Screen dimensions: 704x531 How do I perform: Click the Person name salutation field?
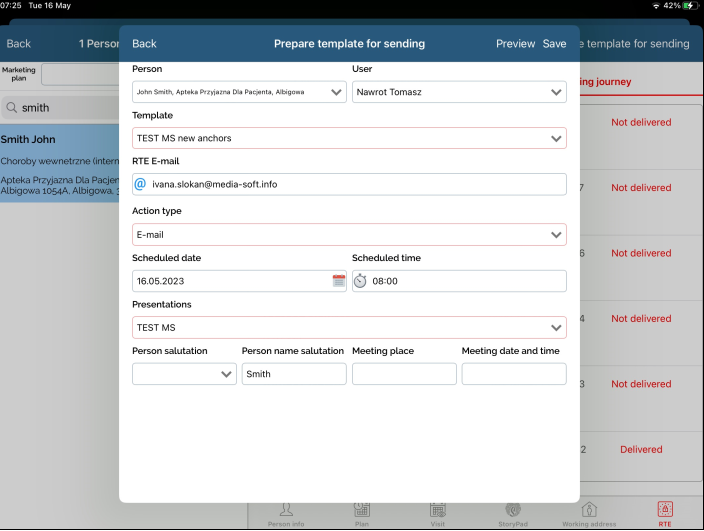point(294,374)
